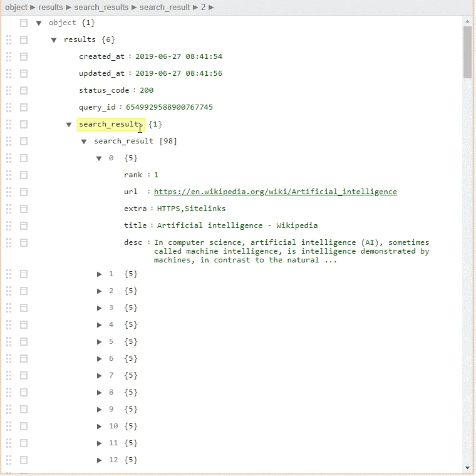The height and width of the screenshot is (476, 476).
Task: Click the drag handle on the results row
Action: pyautogui.click(x=9, y=39)
